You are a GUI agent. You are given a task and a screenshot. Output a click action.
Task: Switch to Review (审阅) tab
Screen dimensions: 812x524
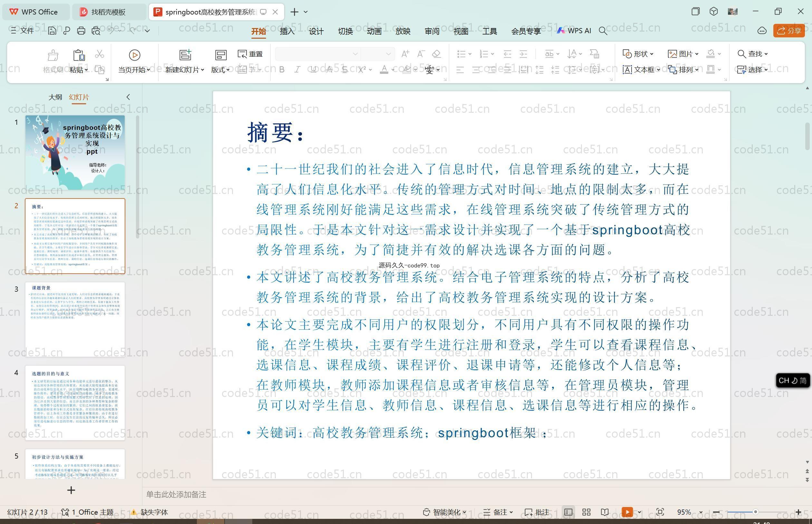(x=432, y=31)
